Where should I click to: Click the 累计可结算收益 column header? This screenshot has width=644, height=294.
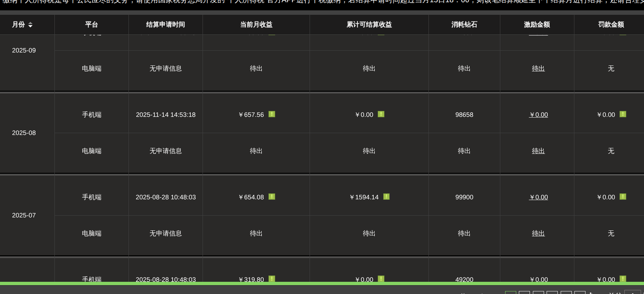pos(369,25)
